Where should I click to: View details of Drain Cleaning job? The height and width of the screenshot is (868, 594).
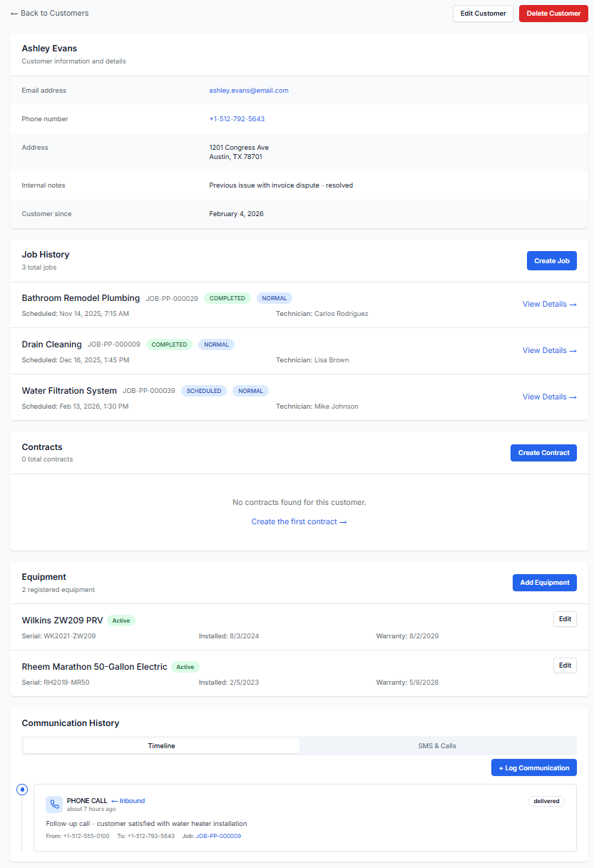(x=549, y=351)
